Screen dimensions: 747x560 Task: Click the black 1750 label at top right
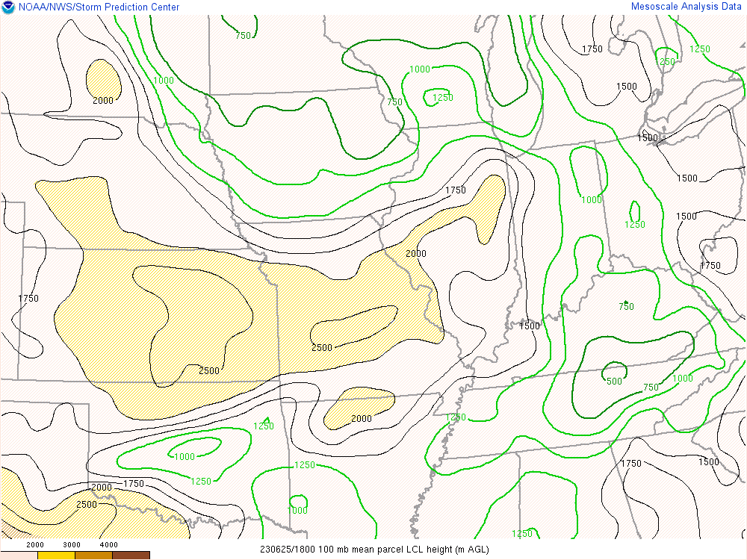(592, 49)
